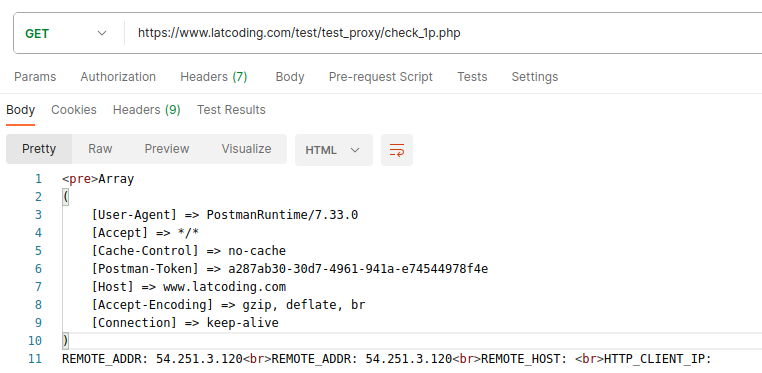Screen dimensions: 762x373
Task: Select the response Body tab
Action: tap(20, 110)
